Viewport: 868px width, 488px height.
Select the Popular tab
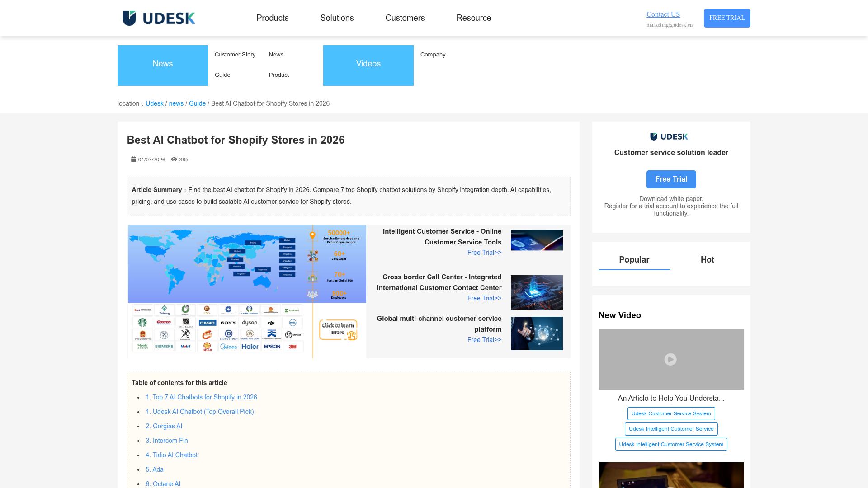tap(634, 260)
